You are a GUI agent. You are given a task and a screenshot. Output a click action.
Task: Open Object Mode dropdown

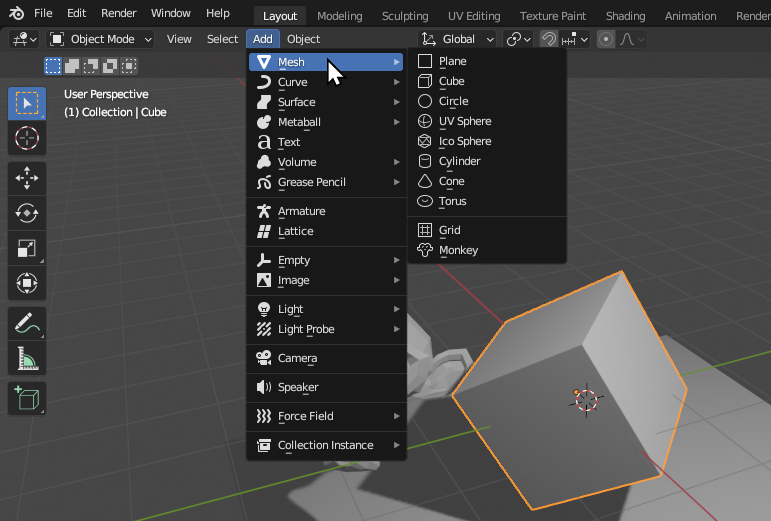[x=101, y=39]
